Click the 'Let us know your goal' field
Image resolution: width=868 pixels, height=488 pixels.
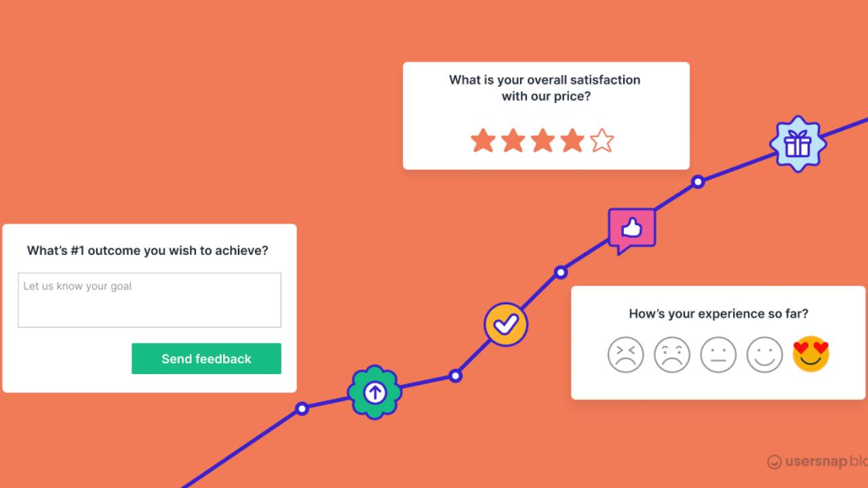[x=149, y=300]
